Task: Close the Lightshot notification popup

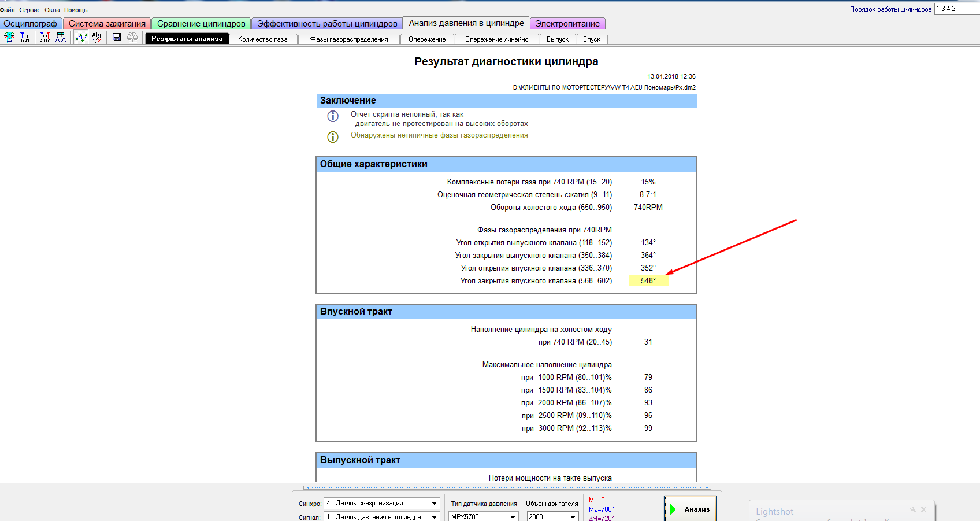Action: pos(924,509)
